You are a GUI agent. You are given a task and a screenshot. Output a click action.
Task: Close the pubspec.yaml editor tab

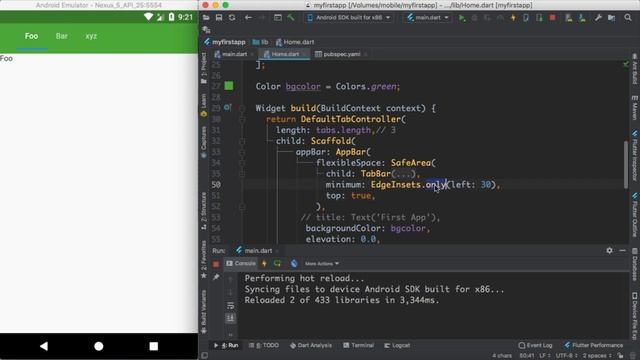coord(365,54)
